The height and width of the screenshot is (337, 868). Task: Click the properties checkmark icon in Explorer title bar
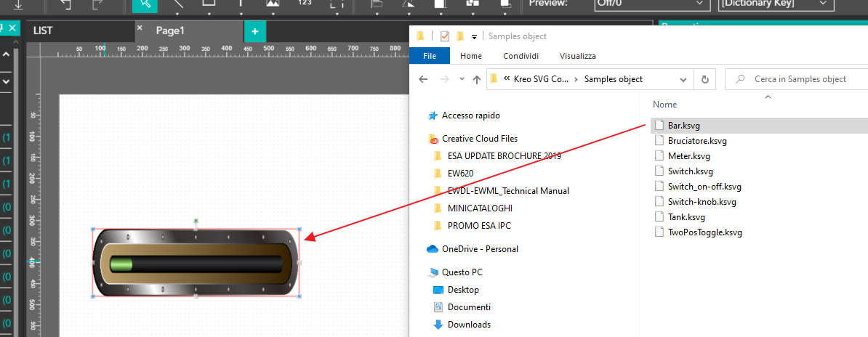pyautogui.click(x=445, y=36)
